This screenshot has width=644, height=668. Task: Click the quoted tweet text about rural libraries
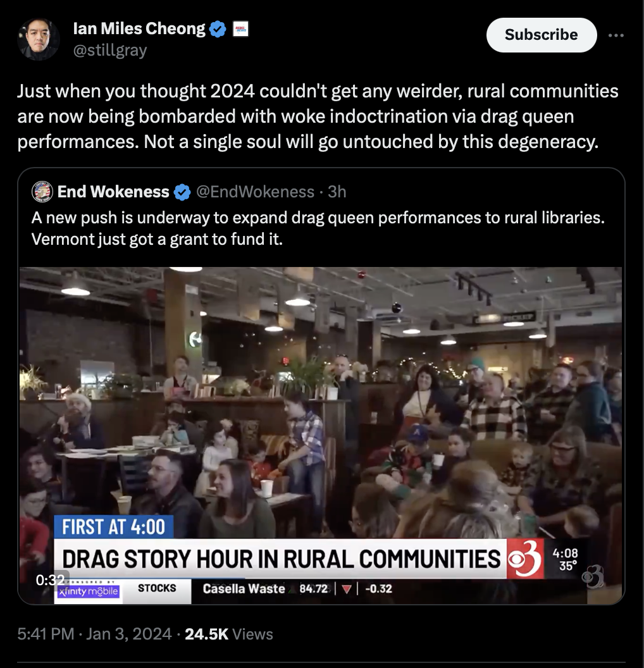coord(318,228)
